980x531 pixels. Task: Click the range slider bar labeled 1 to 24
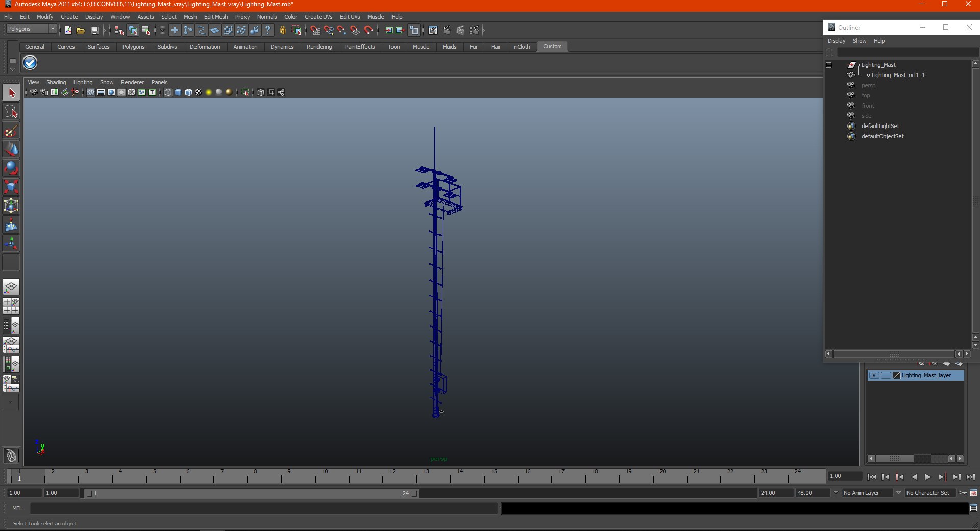point(251,493)
